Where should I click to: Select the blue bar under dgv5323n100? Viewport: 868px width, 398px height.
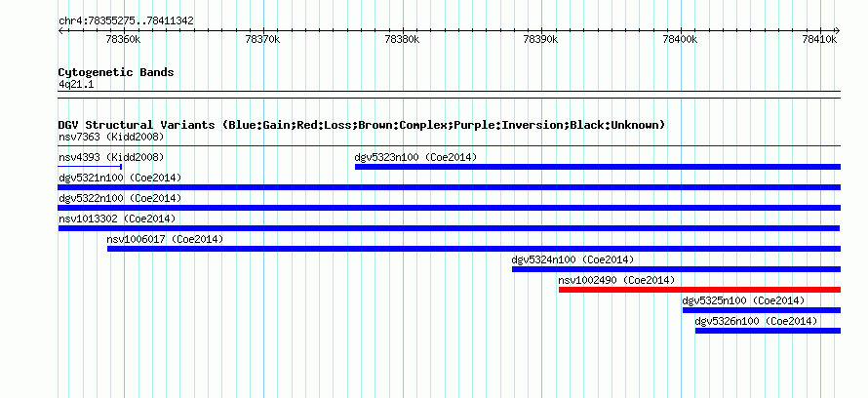tap(598, 167)
